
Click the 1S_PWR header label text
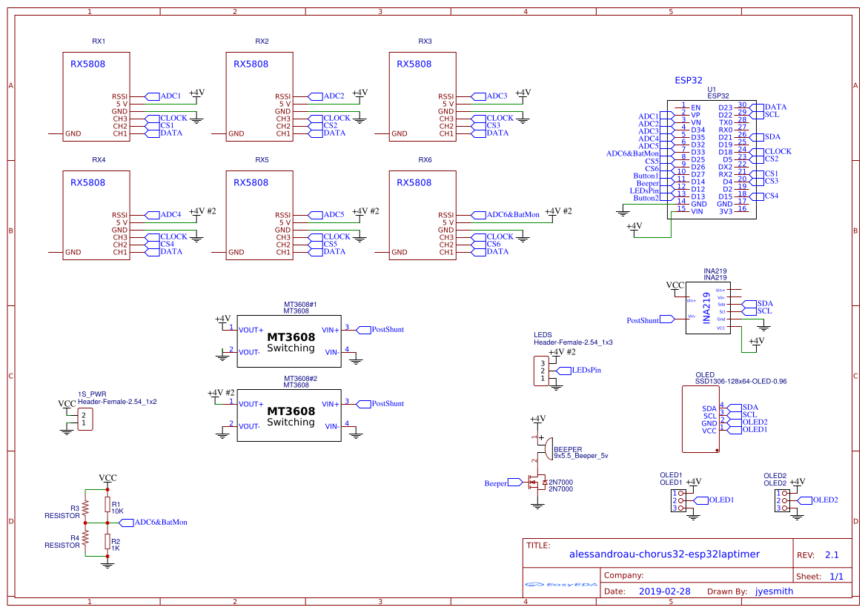click(92, 394)
